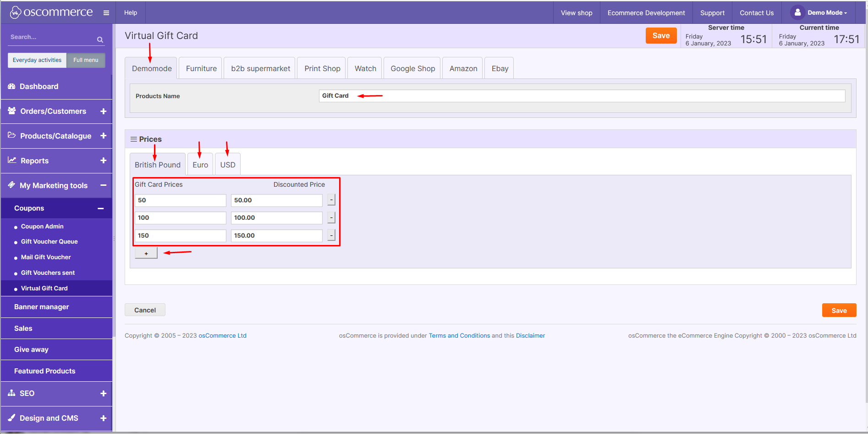Click the Products Name input field

tap(582, 96)
